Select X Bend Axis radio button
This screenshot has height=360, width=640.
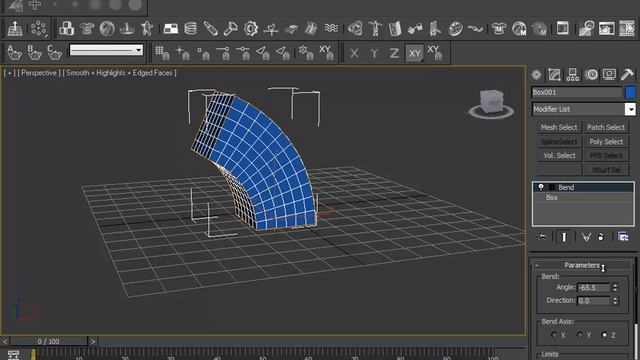[x=554, y=335]
